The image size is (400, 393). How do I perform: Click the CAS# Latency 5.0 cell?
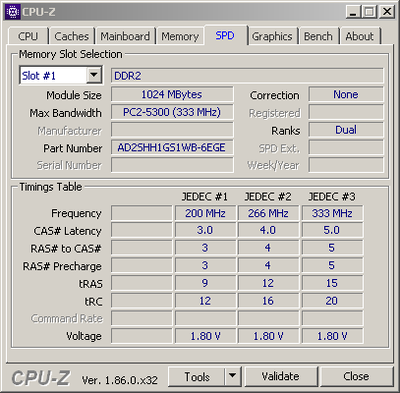coord(332,230)
